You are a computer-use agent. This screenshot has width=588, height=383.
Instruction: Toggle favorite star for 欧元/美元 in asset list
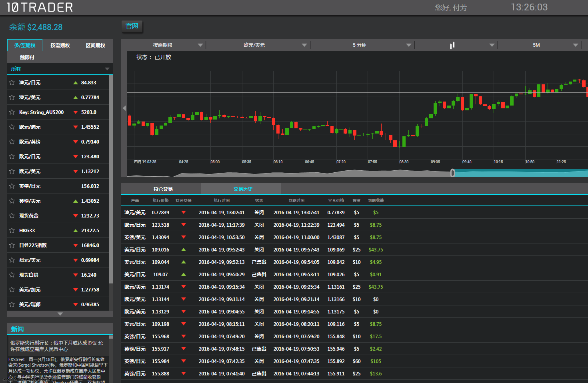(12, 172)
